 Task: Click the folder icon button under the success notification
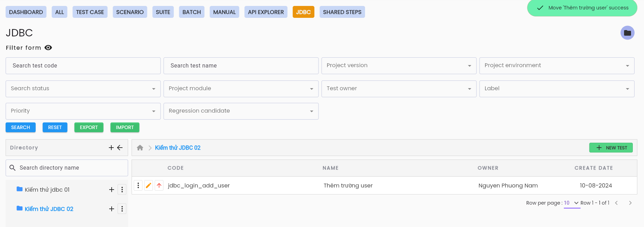click(627, 33)
